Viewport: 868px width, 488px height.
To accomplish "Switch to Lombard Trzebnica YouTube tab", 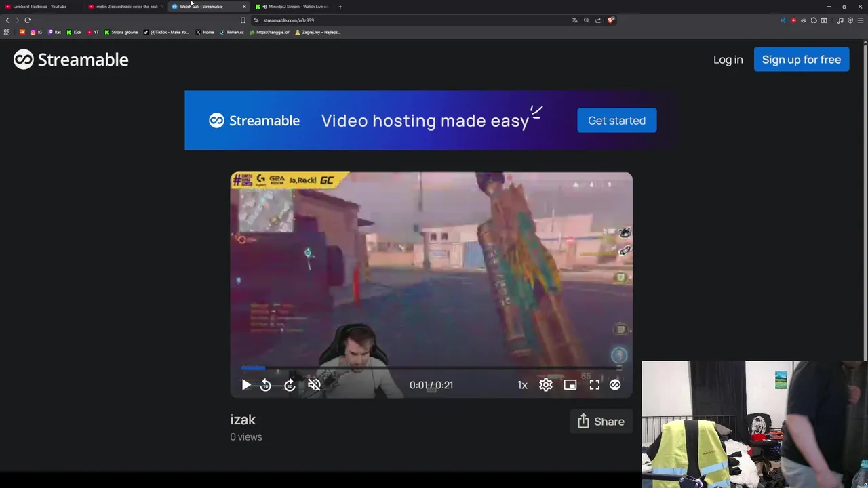I will coord(40,7).
